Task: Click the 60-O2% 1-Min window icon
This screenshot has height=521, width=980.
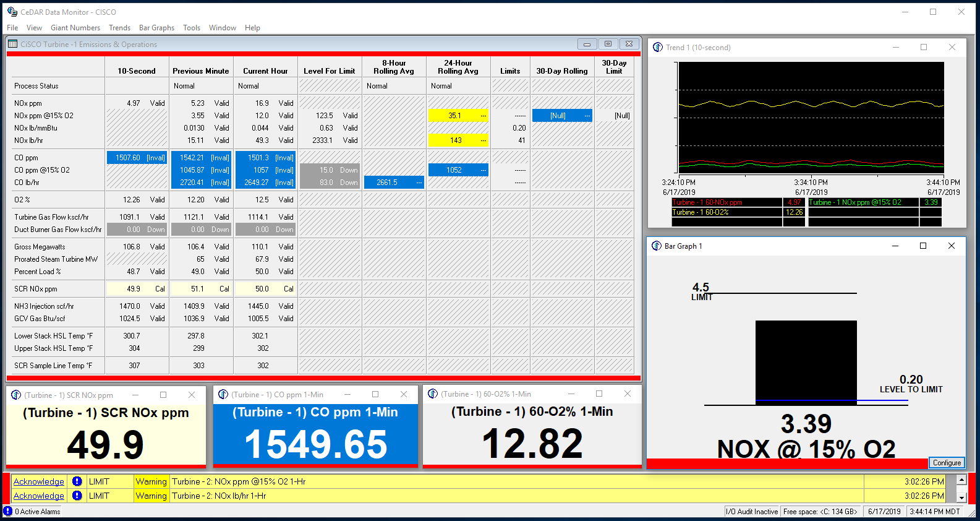Action: click(x=433, y=394)
